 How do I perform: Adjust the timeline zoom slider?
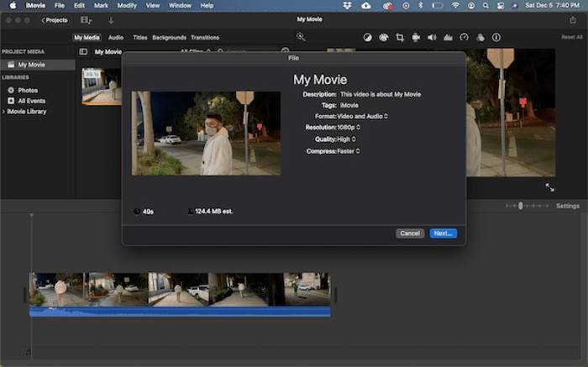521,206
